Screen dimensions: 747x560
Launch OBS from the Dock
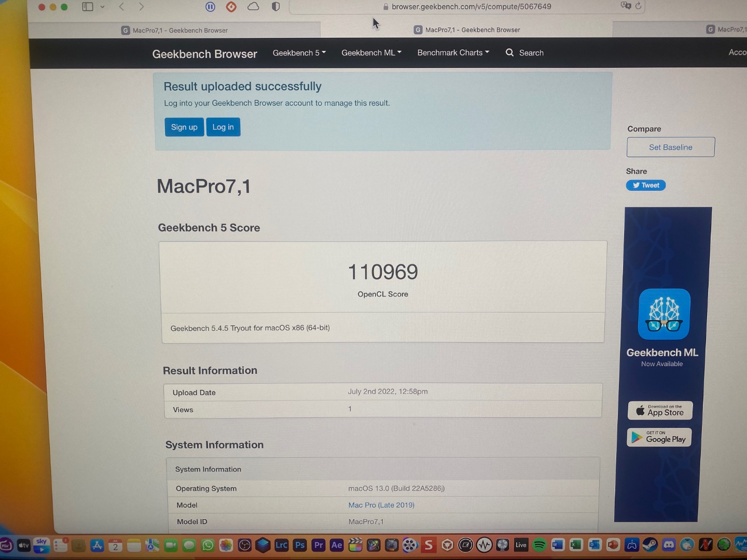pyautogui.click(x=244, y=545)
